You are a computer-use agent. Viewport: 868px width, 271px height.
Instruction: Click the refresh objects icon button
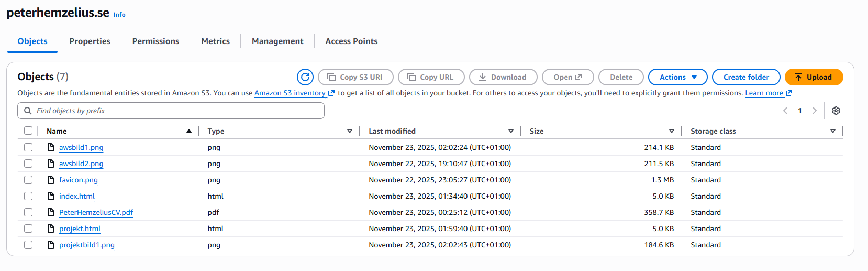(305, 77)
